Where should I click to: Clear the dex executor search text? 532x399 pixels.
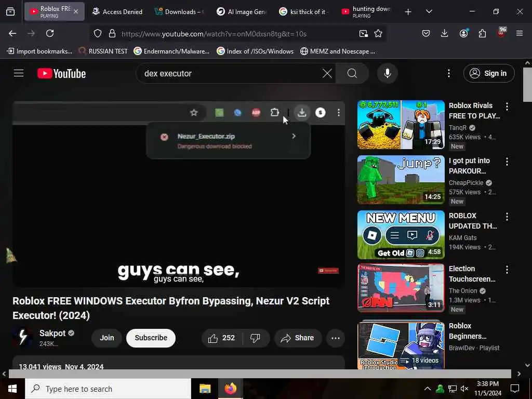click(x=327, y=73)
